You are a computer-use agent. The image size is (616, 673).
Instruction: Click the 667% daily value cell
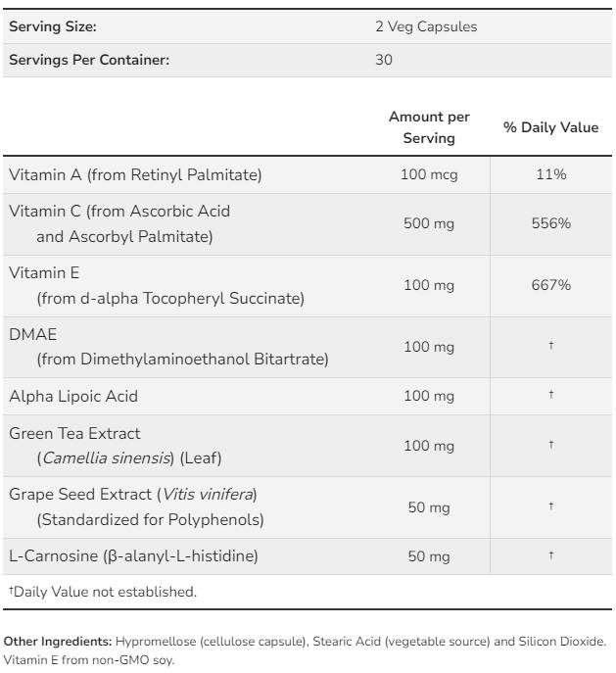click(550, 285)
